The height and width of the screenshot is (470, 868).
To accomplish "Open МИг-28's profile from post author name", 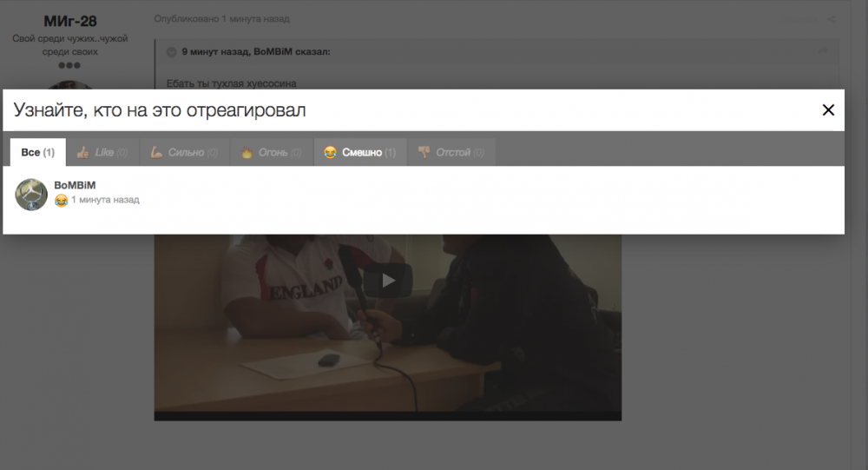I will pos(70,21).
